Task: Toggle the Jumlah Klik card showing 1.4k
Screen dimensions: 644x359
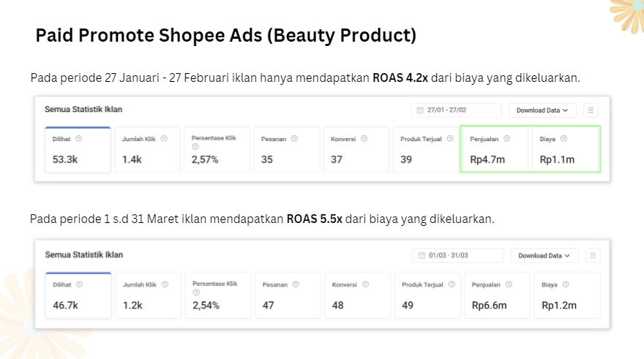Action: pos(146,150)
